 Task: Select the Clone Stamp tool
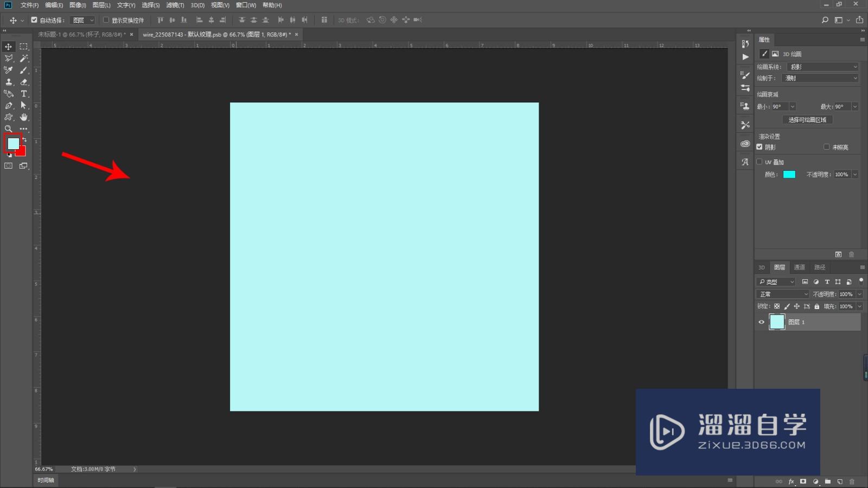9,82
